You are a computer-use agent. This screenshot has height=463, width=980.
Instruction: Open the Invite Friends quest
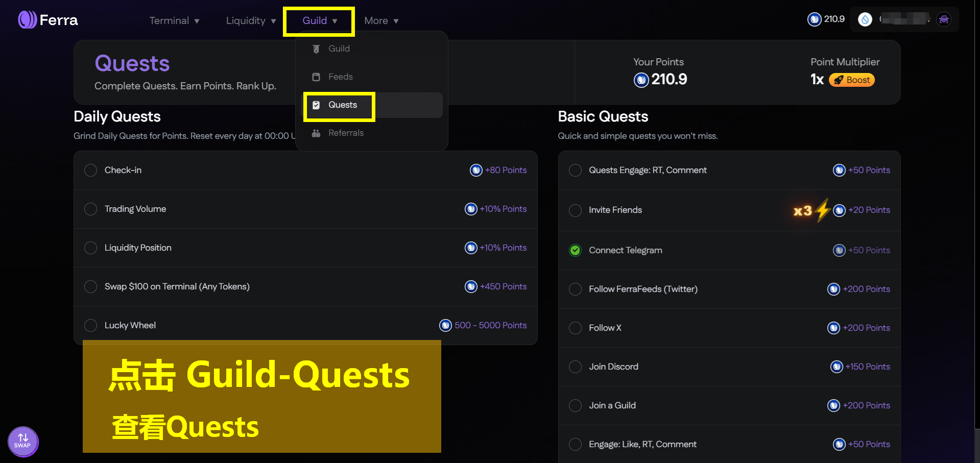coord(729,210)
